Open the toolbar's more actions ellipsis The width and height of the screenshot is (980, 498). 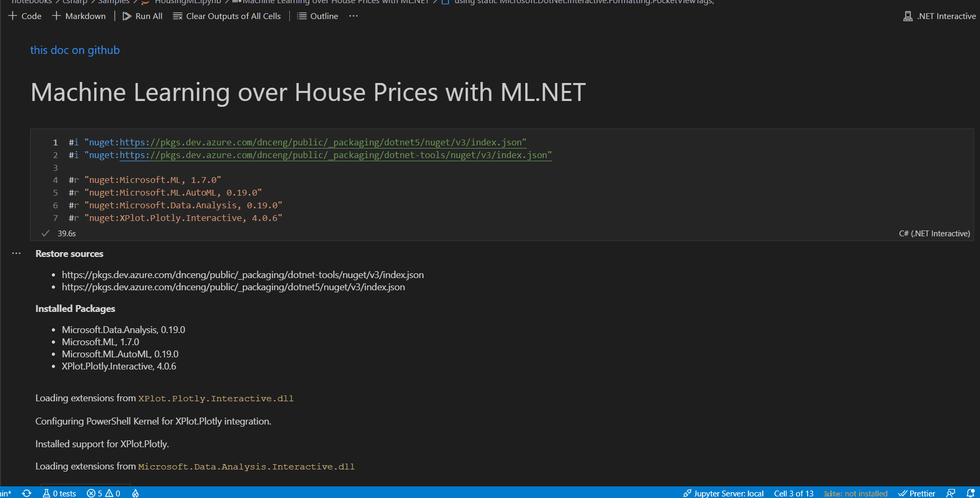coord(353,16)
